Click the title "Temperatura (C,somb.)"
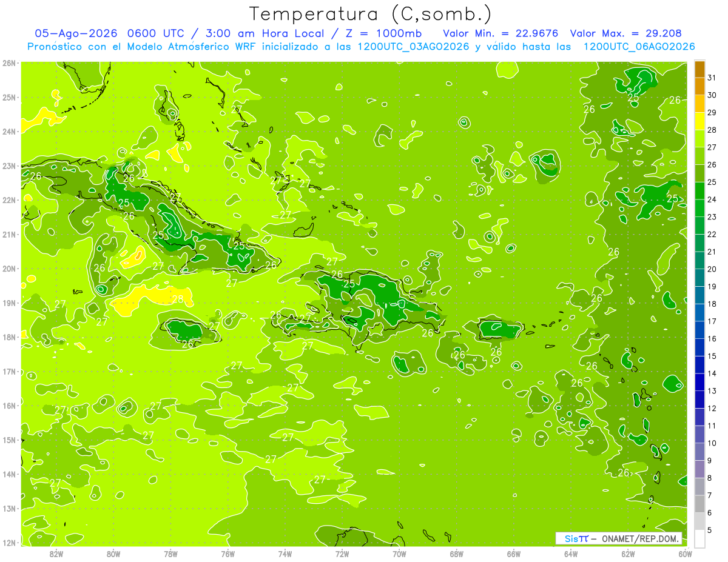The width and height of the screenshot is (728, 562). pos(370,14)
